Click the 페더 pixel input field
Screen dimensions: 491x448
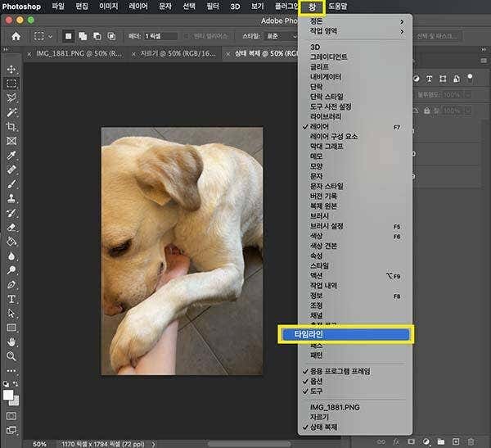point(160,36)
